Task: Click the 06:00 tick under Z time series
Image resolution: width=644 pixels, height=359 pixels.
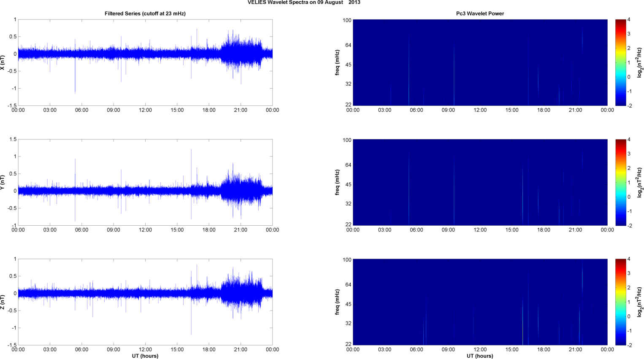Action: click(81, 350)
